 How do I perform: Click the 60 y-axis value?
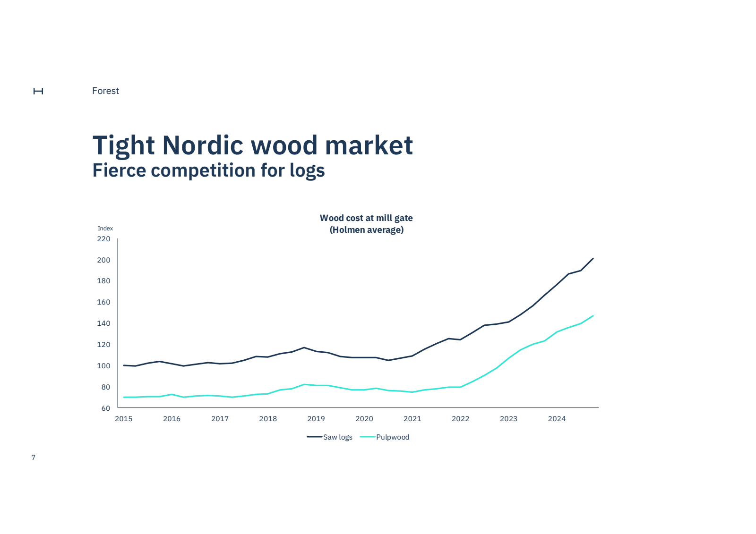(x=106, y=408)
